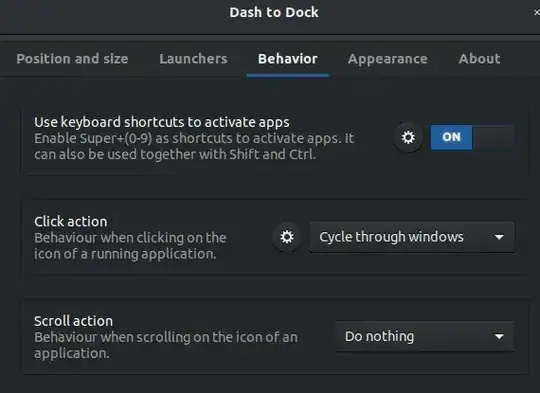Close the Dash to Dock window
The height and width of the screenshot is (393, 540).
click(x=536, y=13)
